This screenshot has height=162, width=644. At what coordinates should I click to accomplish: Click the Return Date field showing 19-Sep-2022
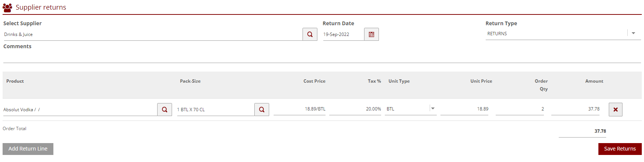point(343,34)
